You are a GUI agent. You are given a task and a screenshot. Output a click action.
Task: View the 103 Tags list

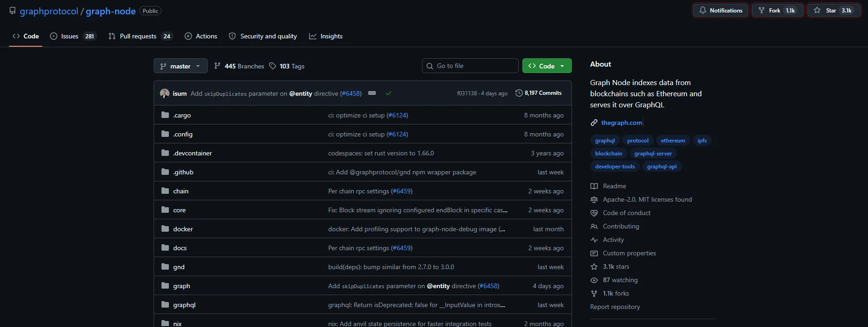pyautogui.click(x=287, y=66)
